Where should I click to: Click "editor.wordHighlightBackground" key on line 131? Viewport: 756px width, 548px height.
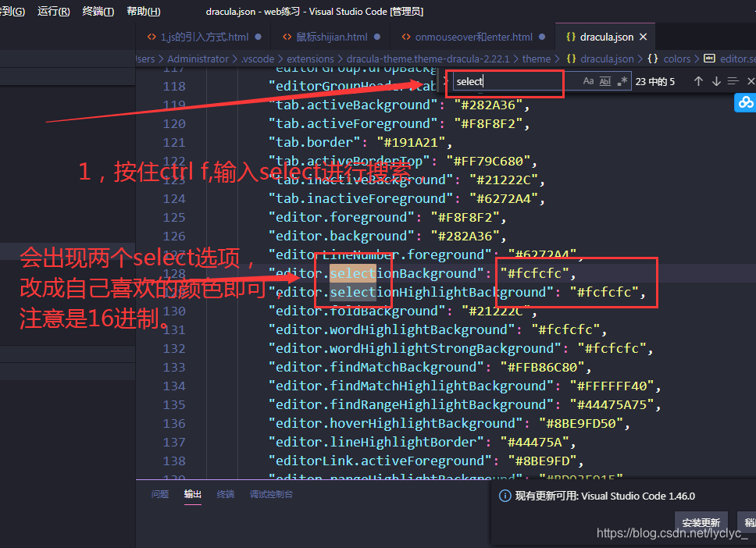[391, 329]
